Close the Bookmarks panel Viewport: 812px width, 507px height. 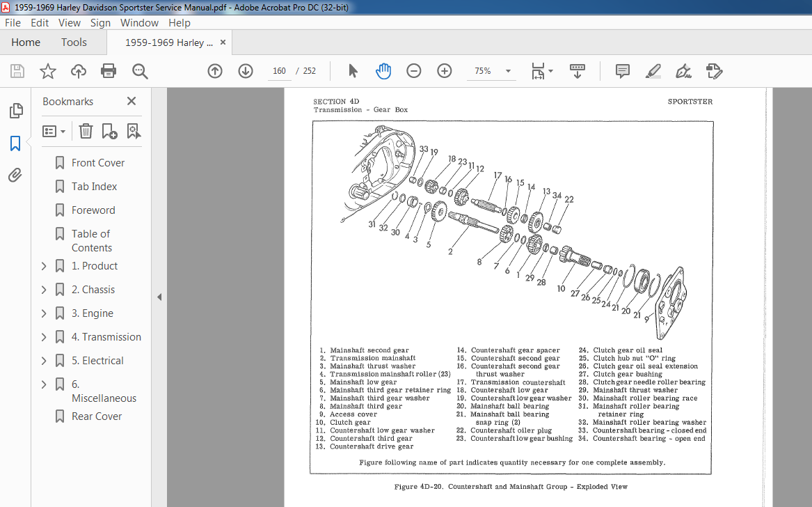click(x=132, y=101)
